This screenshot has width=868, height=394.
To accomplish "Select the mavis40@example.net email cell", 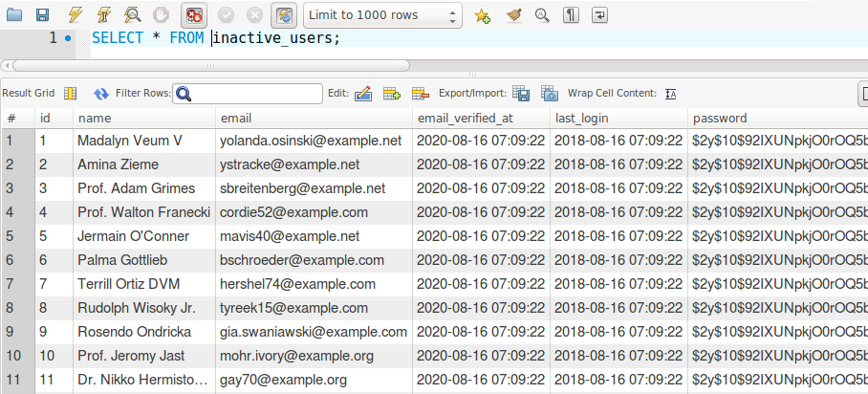I will (314, 236).
